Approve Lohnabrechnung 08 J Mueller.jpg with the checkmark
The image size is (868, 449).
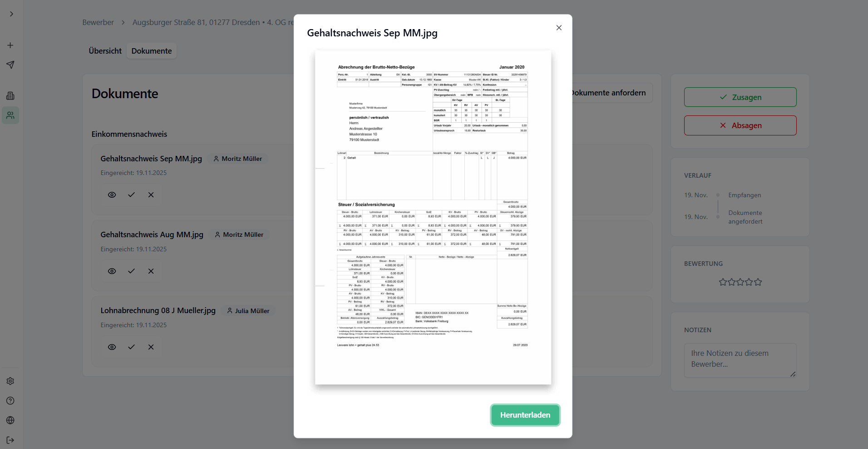132,347
